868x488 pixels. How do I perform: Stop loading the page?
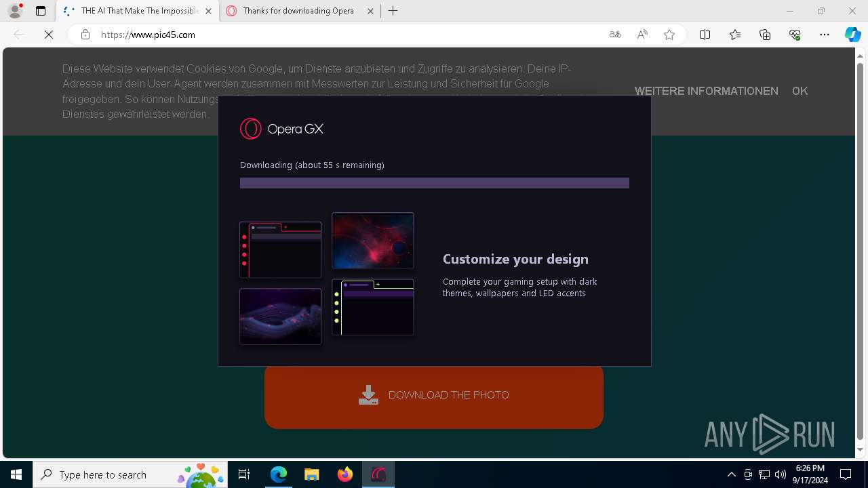(x=49, y=35)
